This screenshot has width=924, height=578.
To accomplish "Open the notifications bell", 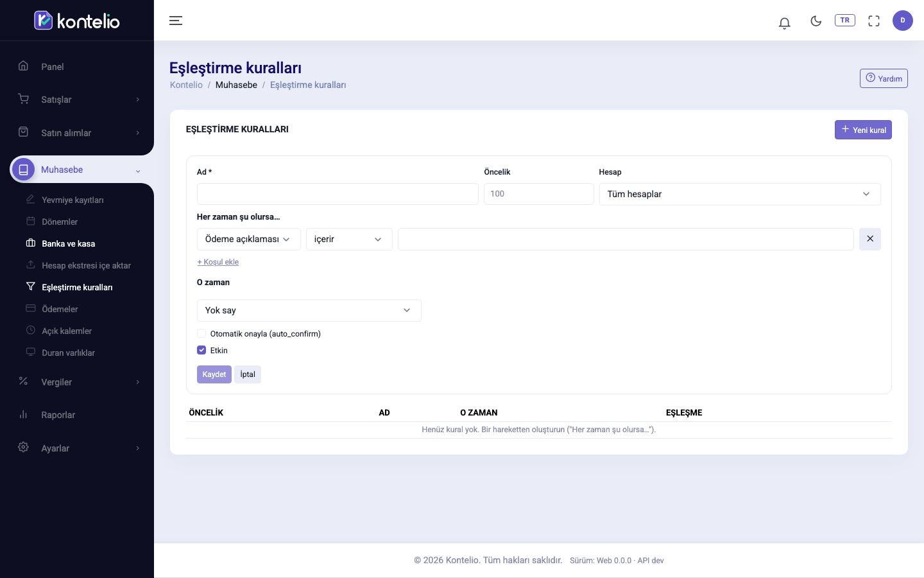I will point(784,22).
